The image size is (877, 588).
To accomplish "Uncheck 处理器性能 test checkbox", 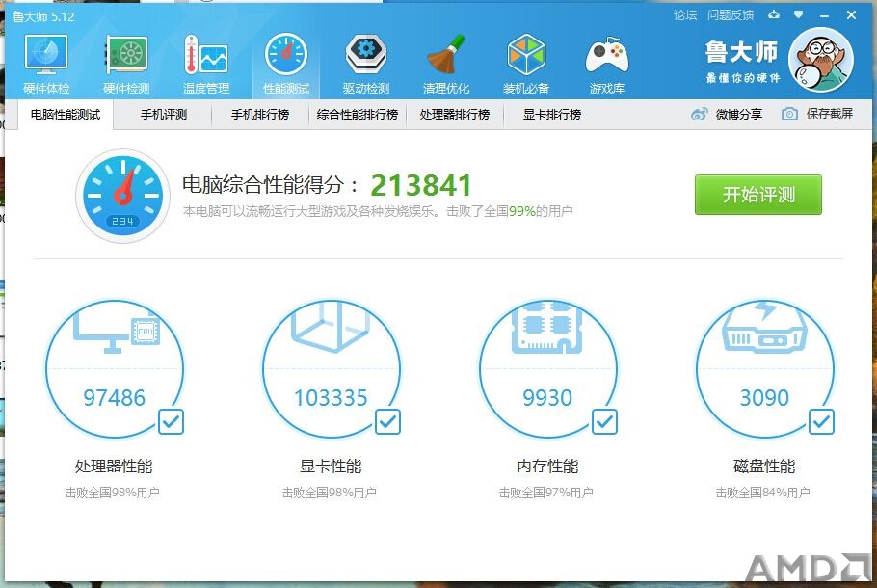I will pos(171,422).
